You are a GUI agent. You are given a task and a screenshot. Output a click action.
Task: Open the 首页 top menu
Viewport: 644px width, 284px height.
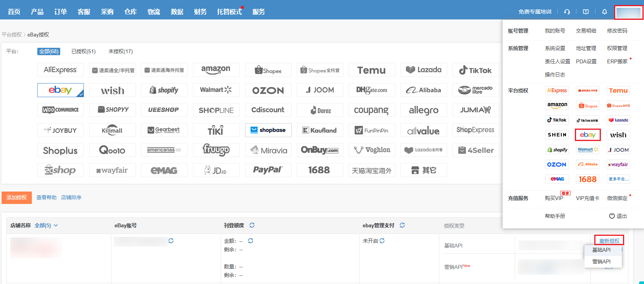click(14, 12)
